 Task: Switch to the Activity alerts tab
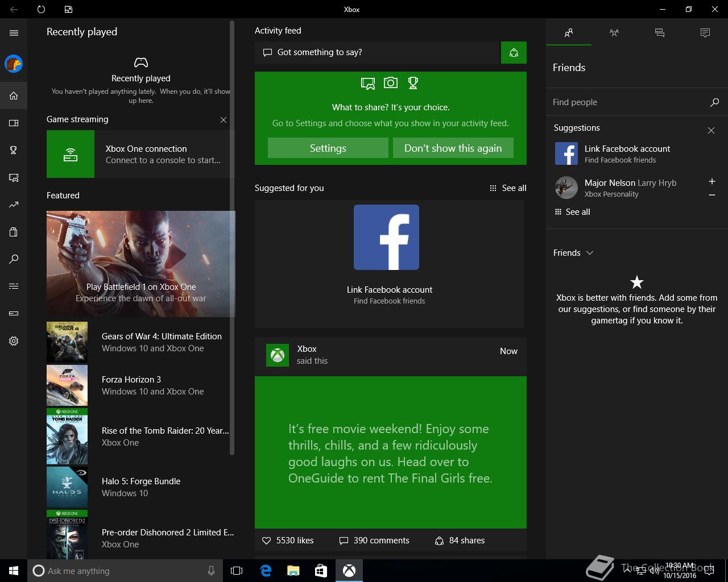[x=705, y=33]
